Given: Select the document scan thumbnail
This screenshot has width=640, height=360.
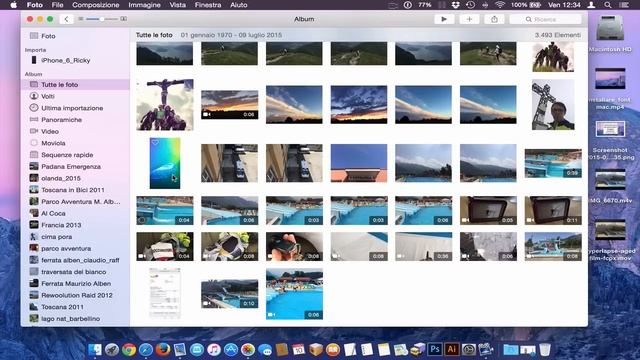Looking at the screenshot, I should tap(165, 293).
